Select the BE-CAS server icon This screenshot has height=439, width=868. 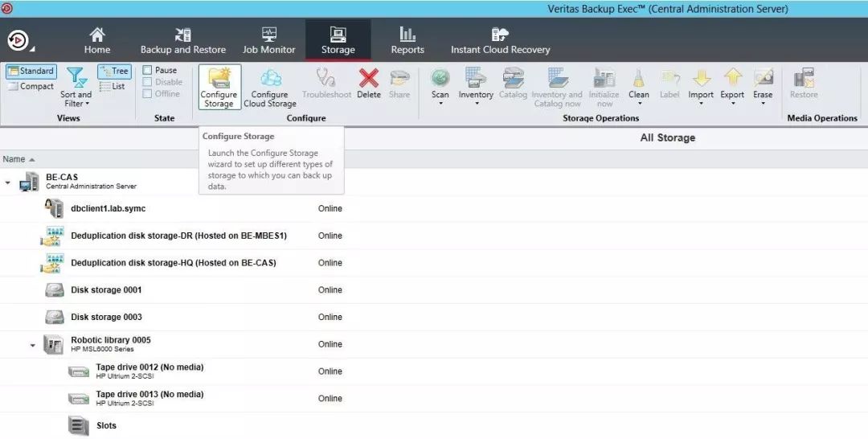point(29,182)
